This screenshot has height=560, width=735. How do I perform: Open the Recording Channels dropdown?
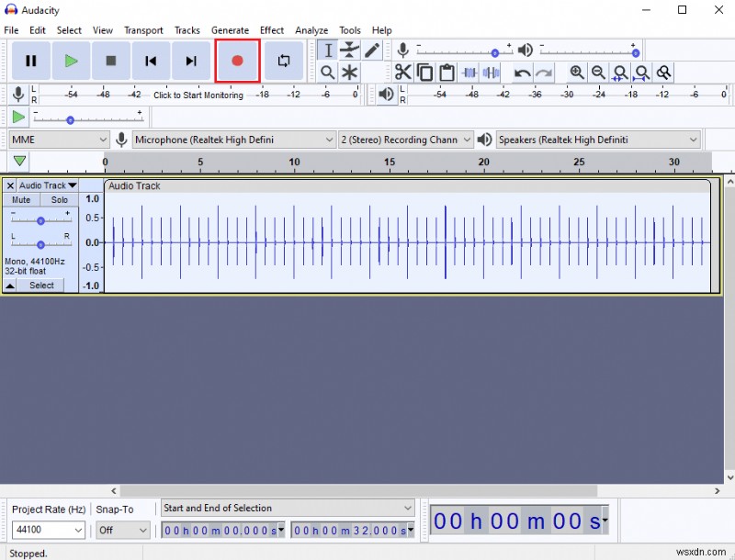(x=405, y=140)
